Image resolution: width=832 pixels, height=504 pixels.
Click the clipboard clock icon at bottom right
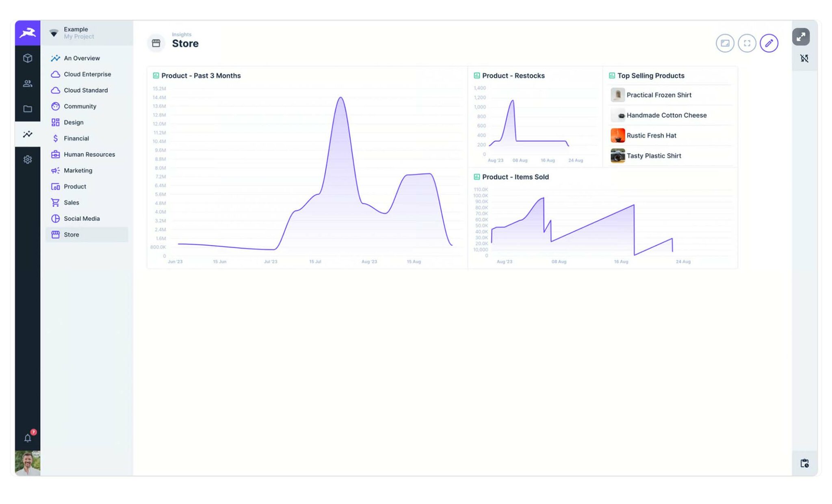[804, 463]
